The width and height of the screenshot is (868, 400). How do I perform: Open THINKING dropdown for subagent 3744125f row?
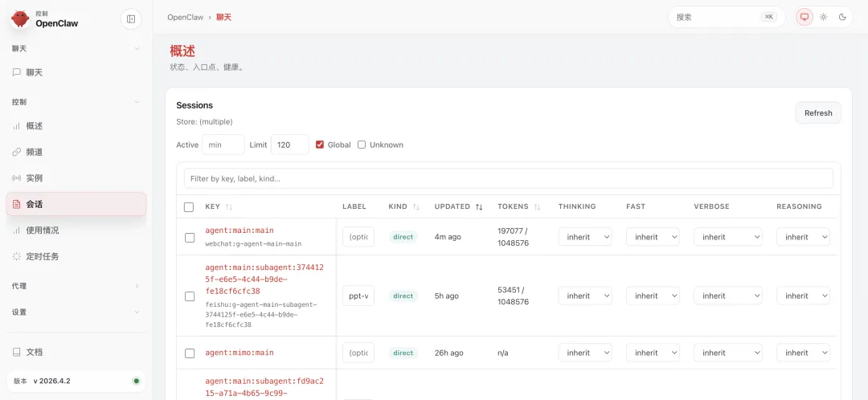tap(585, 296)
